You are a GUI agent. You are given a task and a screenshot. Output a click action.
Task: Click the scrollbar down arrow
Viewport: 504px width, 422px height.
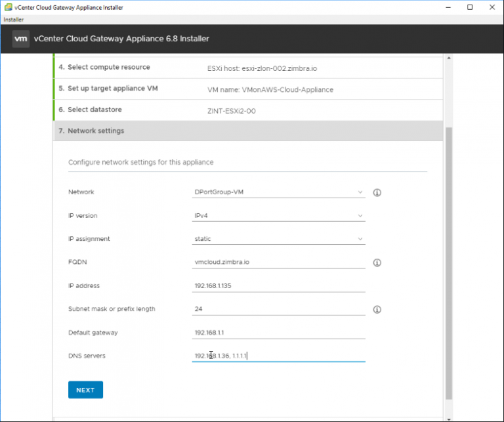point(449,419)
